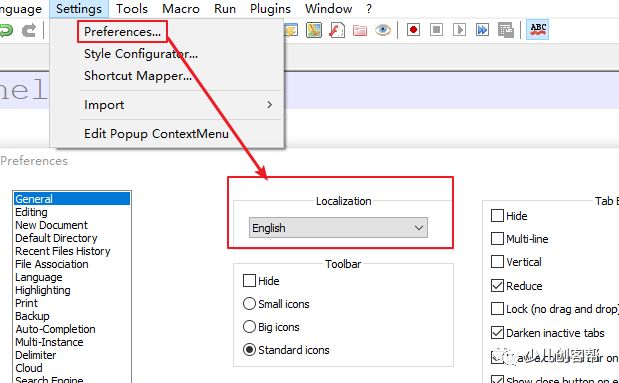619x383 pixels.
Task: Run macro multiple times icon
Action: tap(482, 30)
